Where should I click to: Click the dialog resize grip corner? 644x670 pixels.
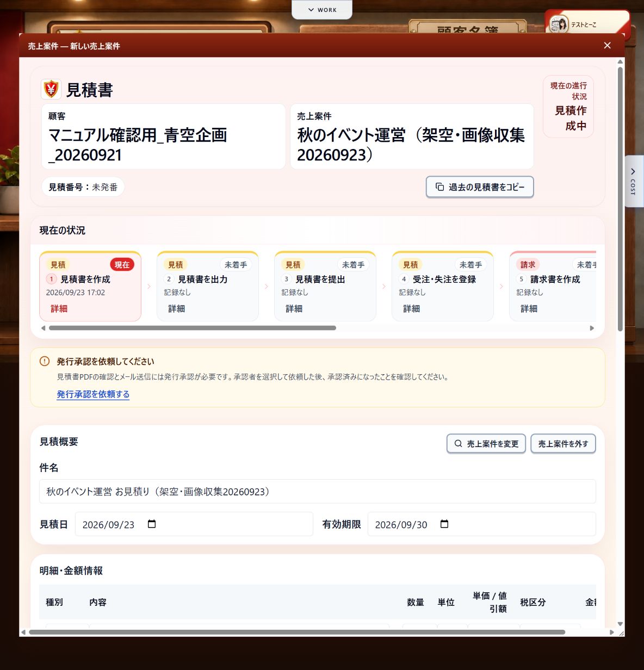tap(621, 633)
